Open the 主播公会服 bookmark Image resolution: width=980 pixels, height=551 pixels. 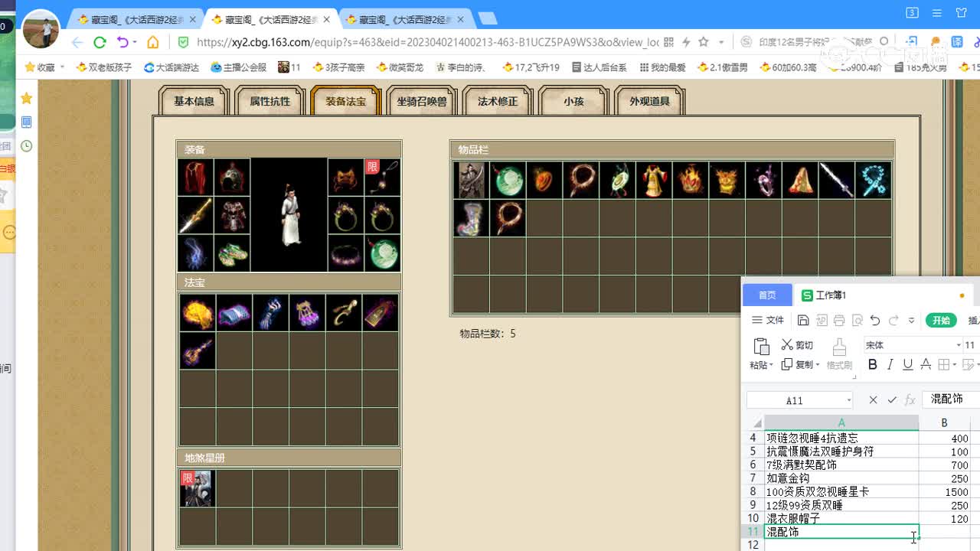tap(239, 67)
